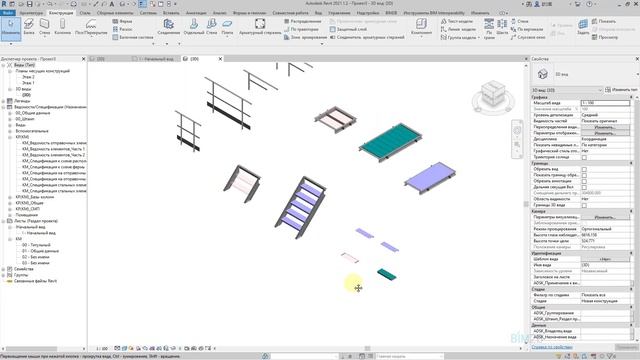Image resolution: width=640 pixels, height=360 pixels.
Task: Select the Изменить (Modify) tool
Action: [x=11, y=28]
